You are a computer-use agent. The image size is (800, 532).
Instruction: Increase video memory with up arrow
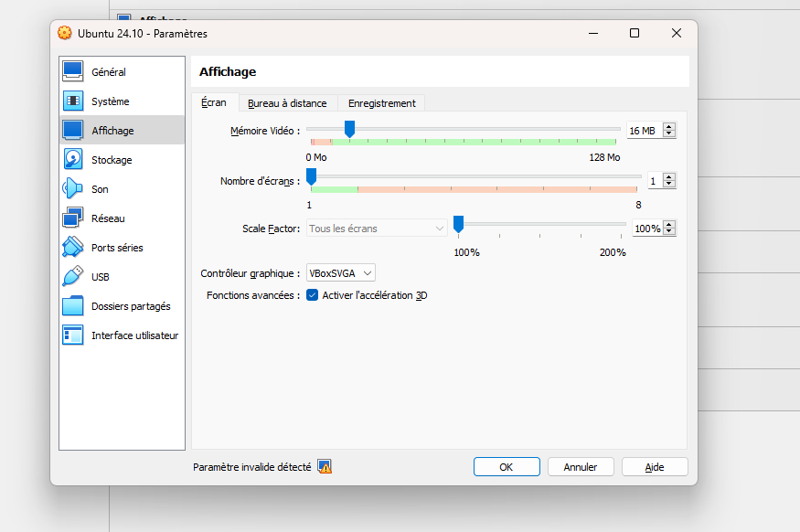pos(669,126)
